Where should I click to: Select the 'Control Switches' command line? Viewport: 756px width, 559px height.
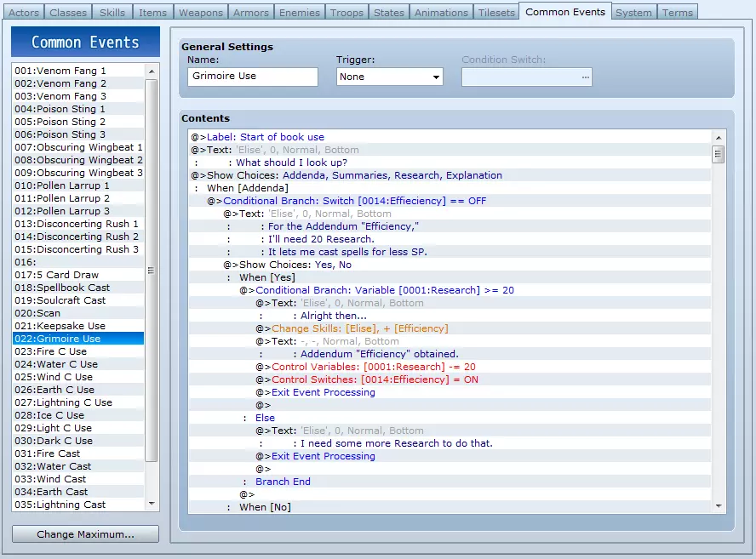point(375,379)
